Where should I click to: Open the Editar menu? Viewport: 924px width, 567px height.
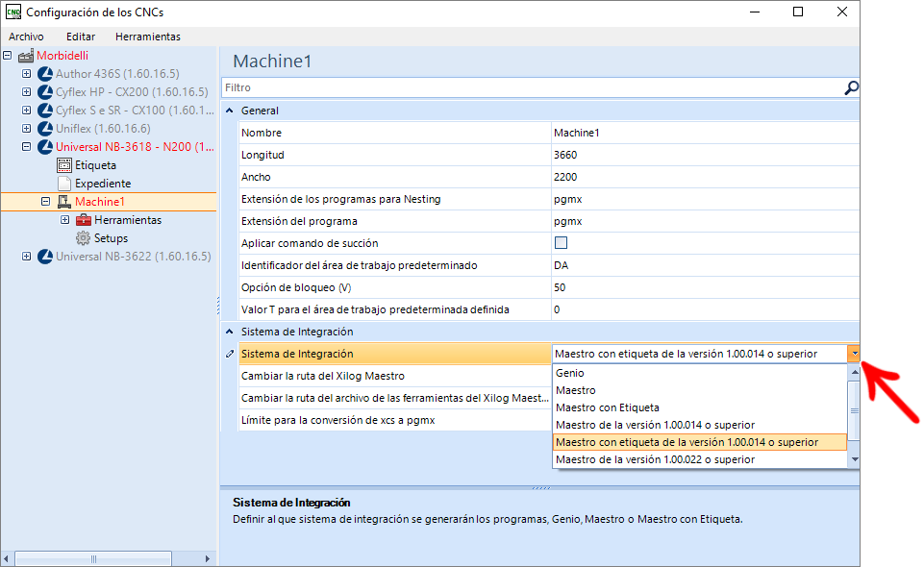tap(81, 37)
